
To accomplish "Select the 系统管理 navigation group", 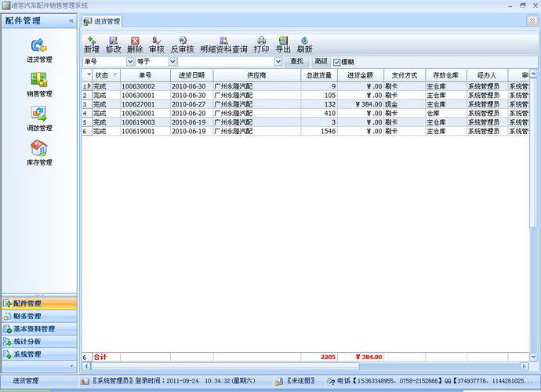I will point(39,354).
